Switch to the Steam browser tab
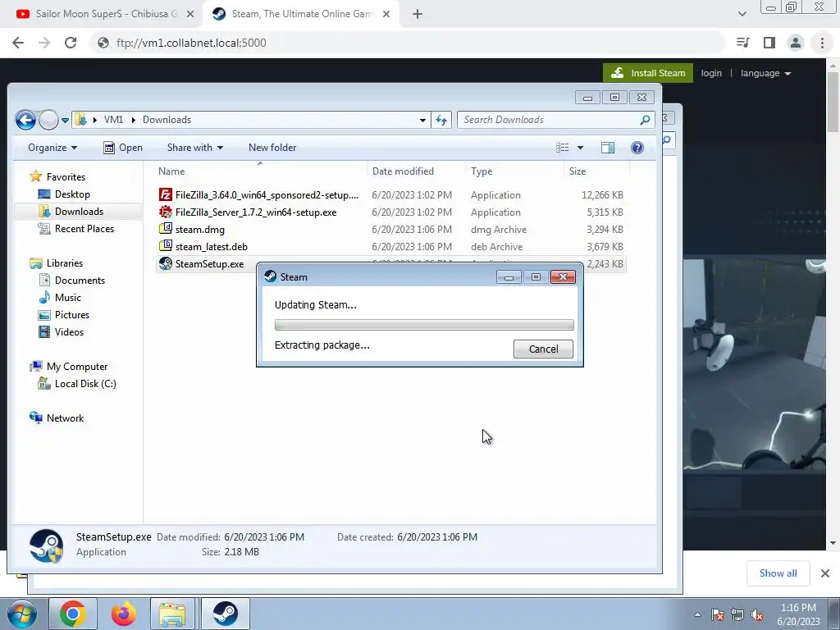 [300, 14]
